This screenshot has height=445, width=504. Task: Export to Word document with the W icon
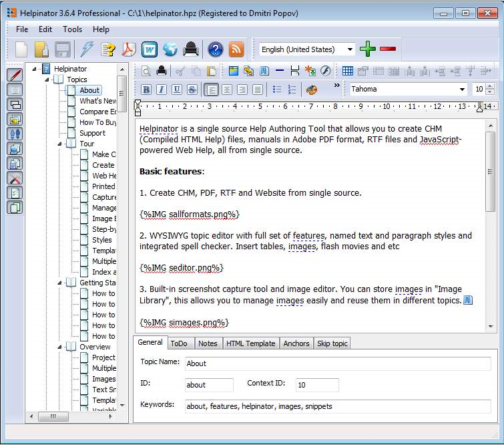[150, 49]
